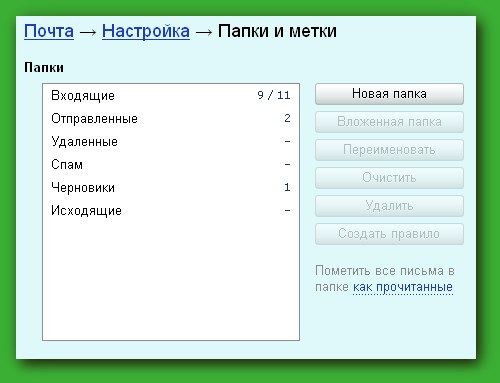500x383 pixels.
Task: Click the Новая папка button
Action: tap(389, 94)
